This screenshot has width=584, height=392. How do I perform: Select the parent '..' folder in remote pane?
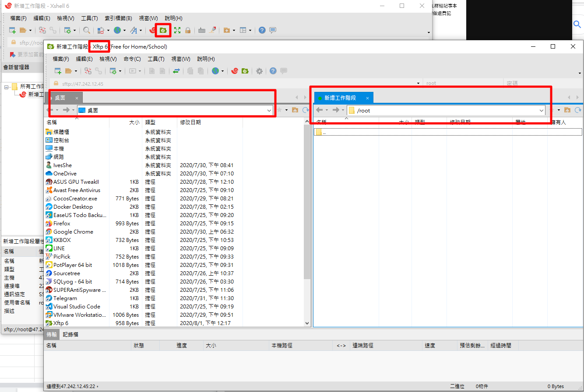(x=448, y=132)
